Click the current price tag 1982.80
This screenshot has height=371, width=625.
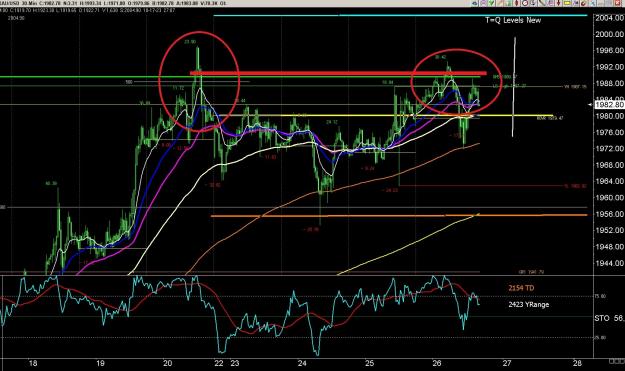click(x=609, y=104)
